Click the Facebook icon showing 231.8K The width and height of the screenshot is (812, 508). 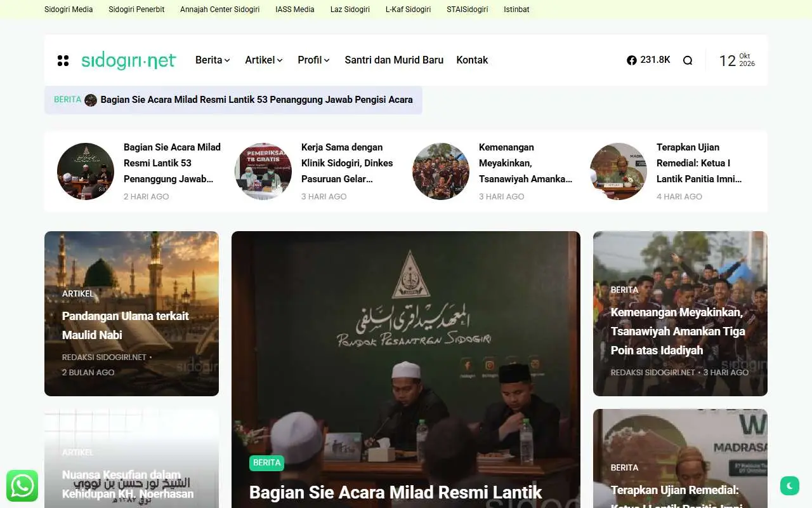[648, 60]
